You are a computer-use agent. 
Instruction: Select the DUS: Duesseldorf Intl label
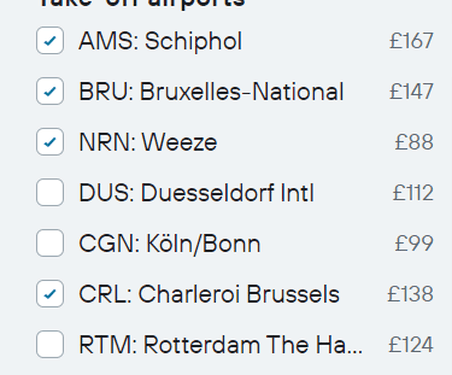tap(196, 193)
